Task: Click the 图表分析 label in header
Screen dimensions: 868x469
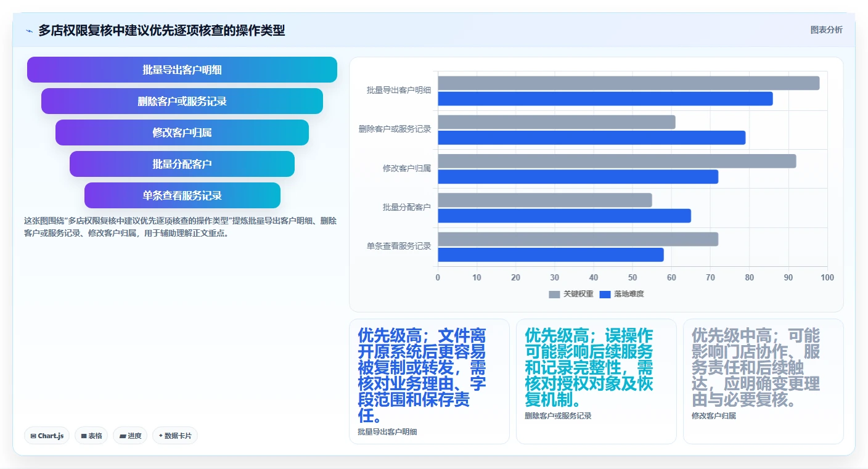Action: [826, 30]
